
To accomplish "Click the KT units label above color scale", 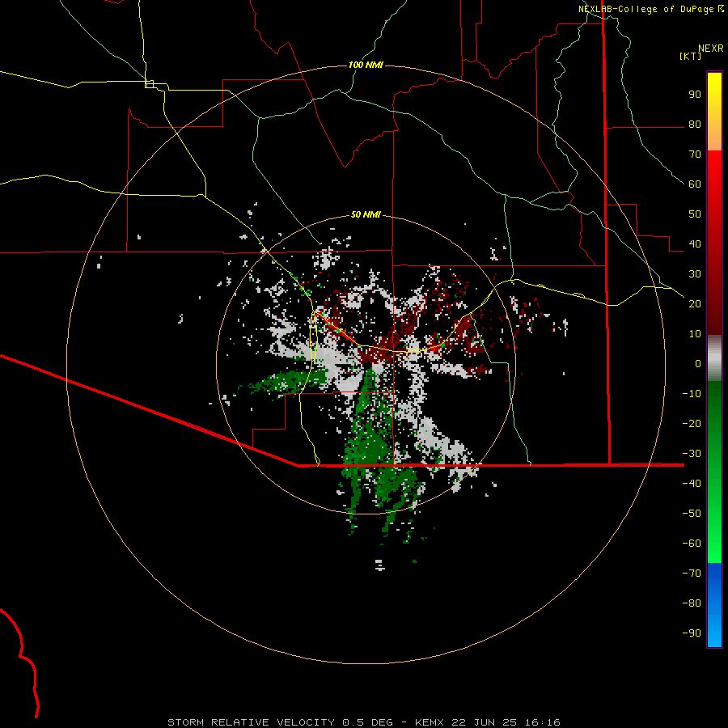I will [x=691, y=56].
